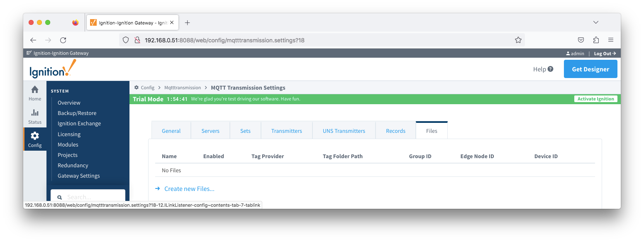Open Redundancy in the System menu
This screenshot has height=242, width=644.
pyautogui.click(x=73, y=165)
